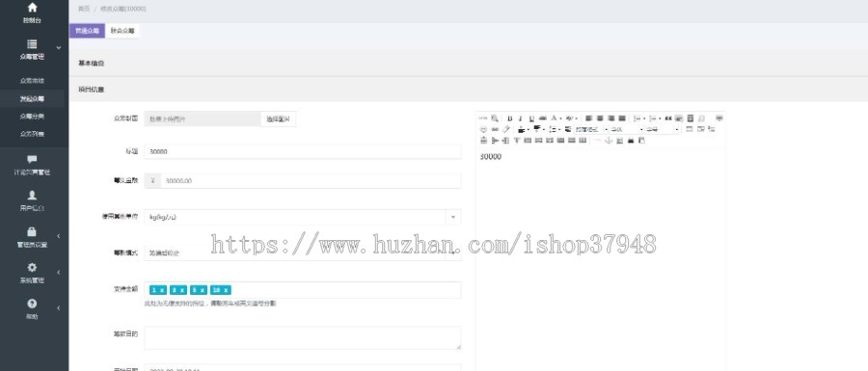Open ordered list style dropdown arrow

point(644,119)
